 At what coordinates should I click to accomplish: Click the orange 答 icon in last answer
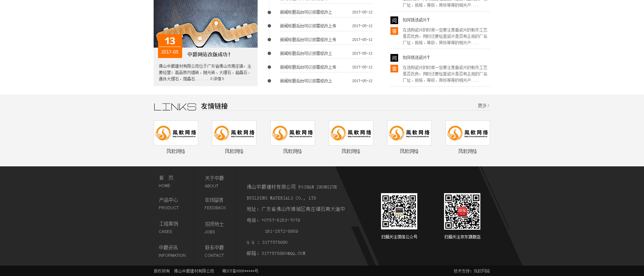click(x=394, y=69)
